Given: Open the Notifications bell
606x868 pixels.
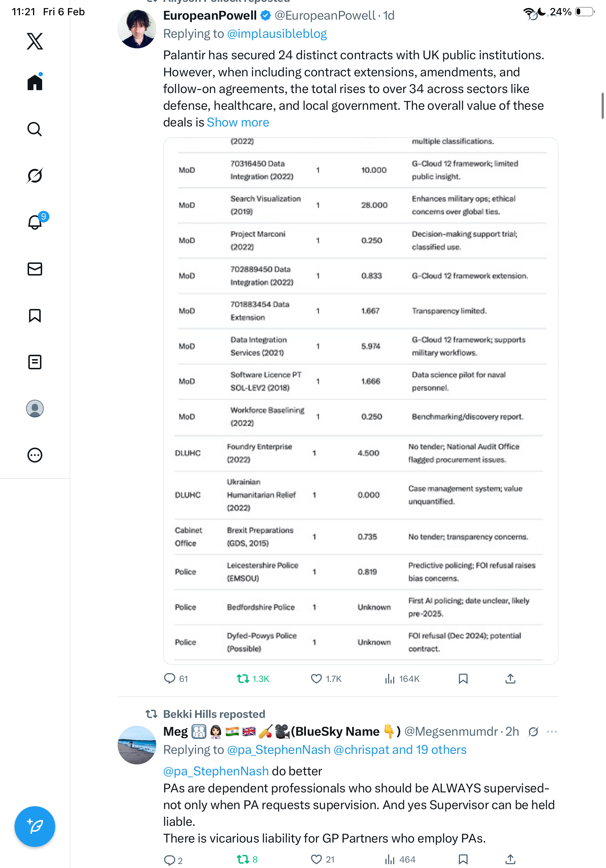Looking at the screenshot, I should pos(35,222).
